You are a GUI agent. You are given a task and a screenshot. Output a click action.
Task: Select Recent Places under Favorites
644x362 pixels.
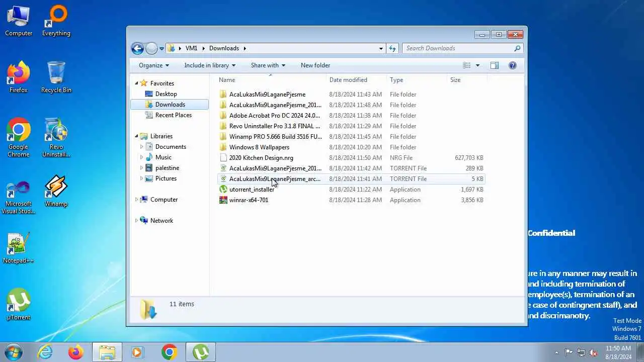pos(174,115)
